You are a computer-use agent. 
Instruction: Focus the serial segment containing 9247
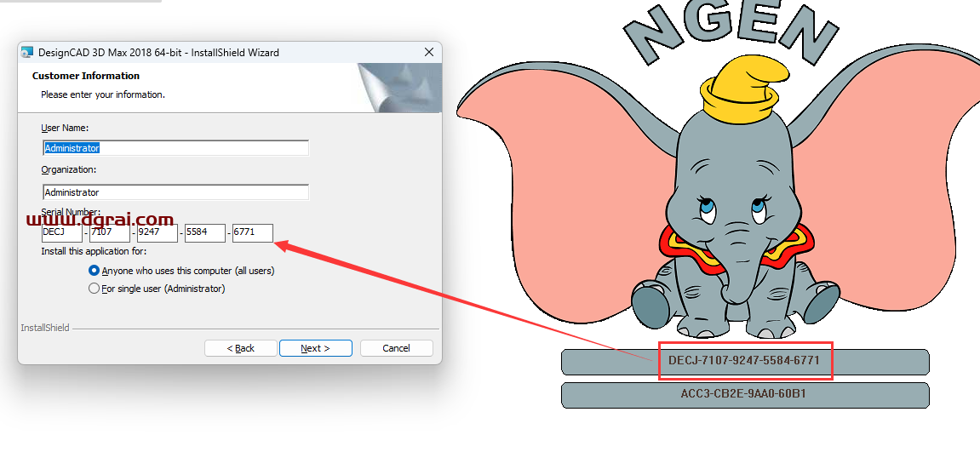pos(157,233)
